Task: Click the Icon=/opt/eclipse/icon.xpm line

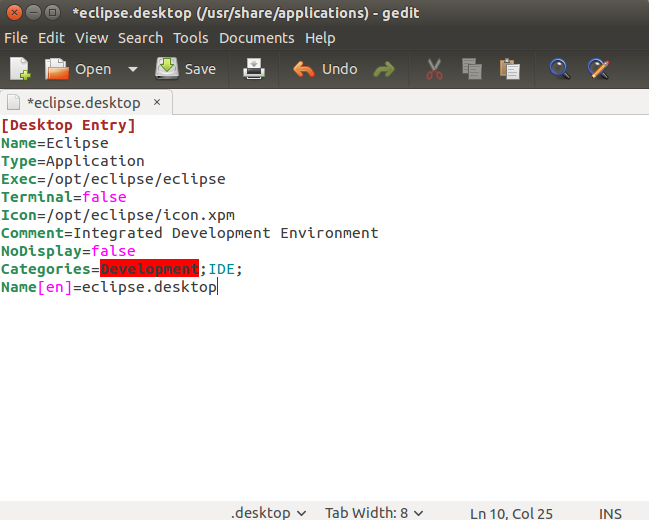Action: [118, 215]
